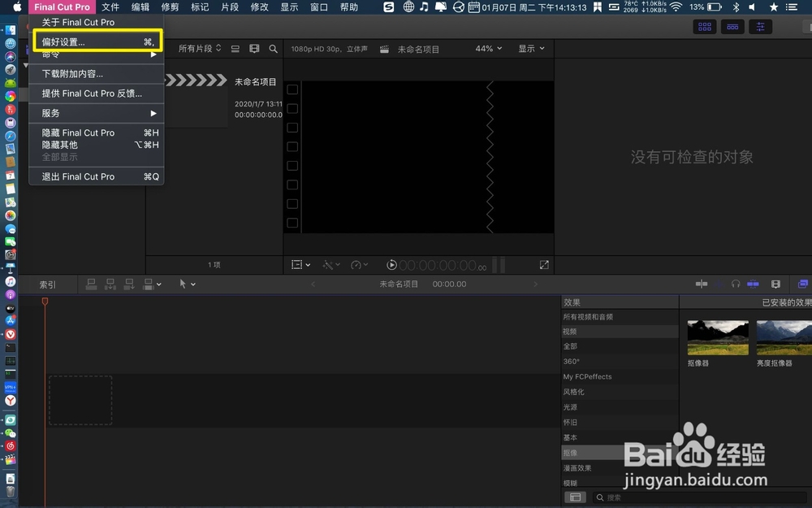Open the timeline 索引 index
The width and height of the screenshot is (812, 508).
tap(47, 284)
